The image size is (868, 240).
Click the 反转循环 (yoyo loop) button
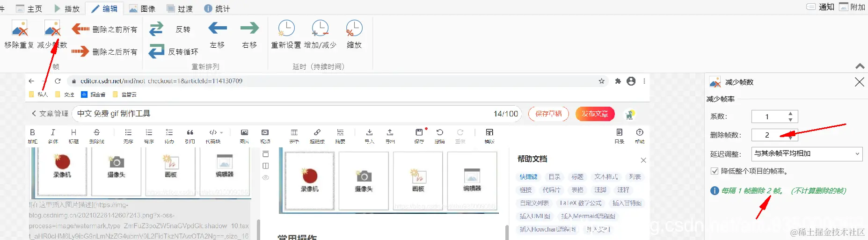click(174, 51)
